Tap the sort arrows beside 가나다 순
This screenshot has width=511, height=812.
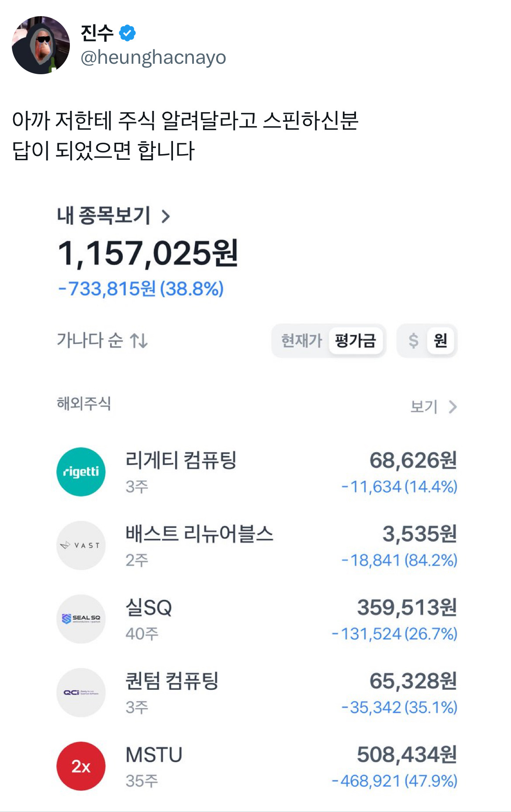(139, 341)
